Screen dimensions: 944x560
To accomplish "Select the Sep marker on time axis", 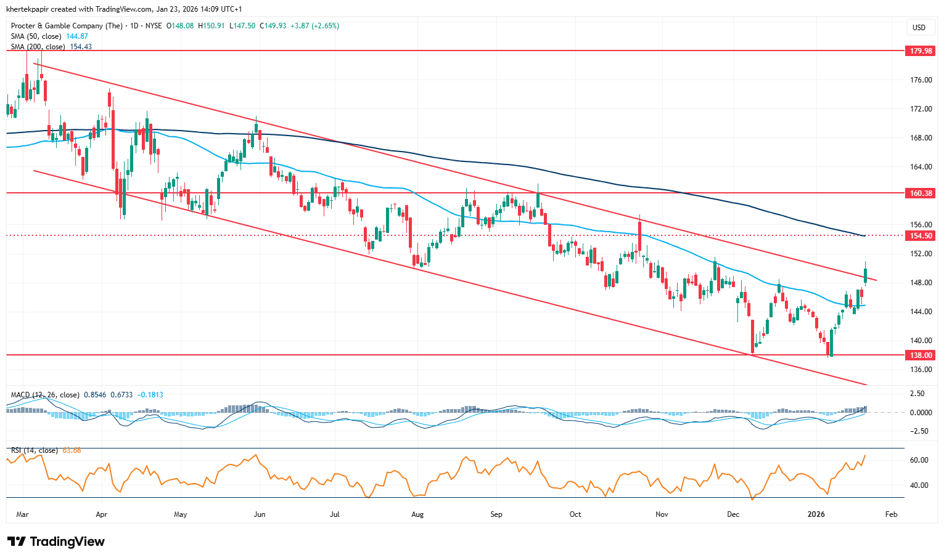I will click(496, 514).
